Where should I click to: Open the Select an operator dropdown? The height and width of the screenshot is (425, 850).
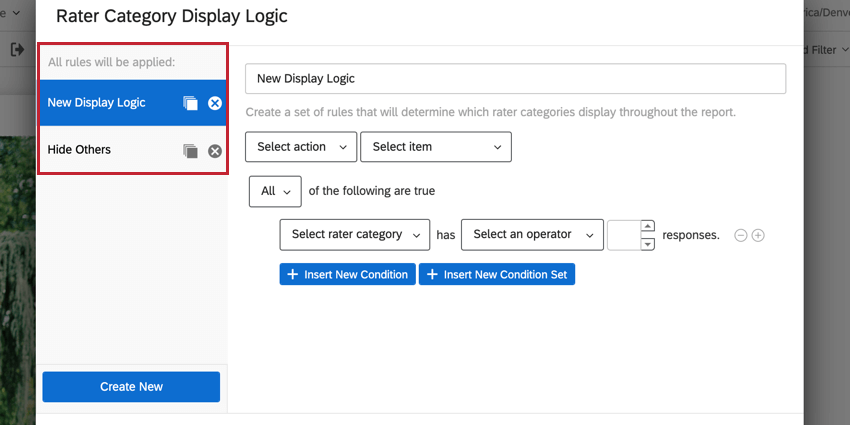[532, 235]
